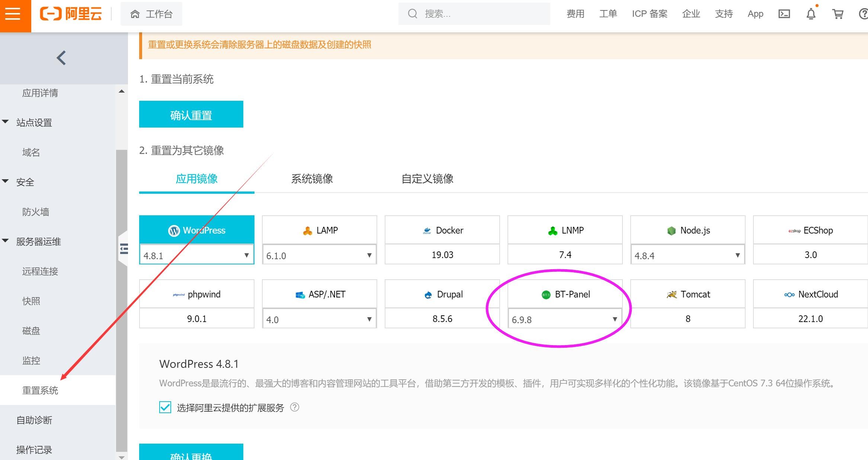Open the Node.js 4.8.4 version dropdown
The image size is (868, 460).
688,255
